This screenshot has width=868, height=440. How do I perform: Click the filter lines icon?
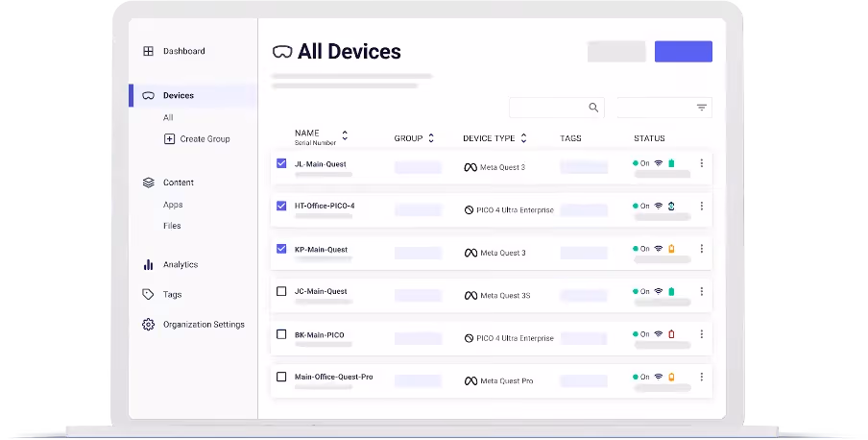[x=701, y=108]
